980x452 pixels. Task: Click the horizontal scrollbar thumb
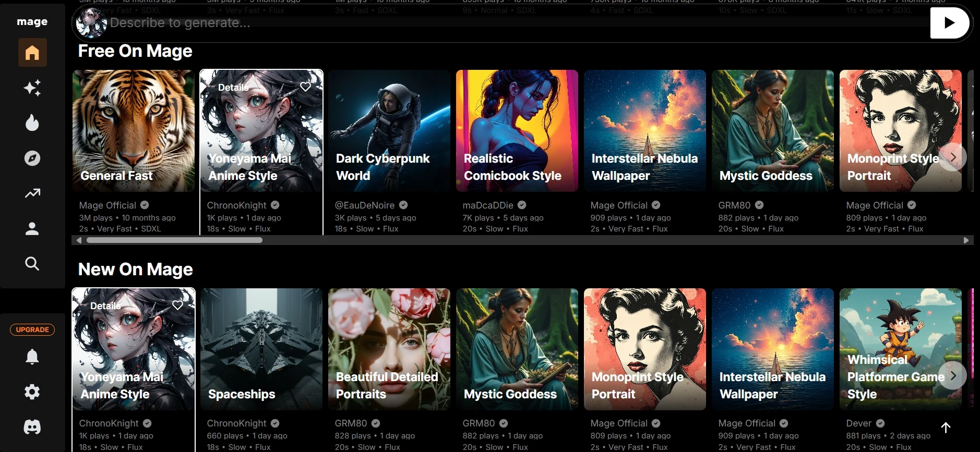[174, 240]
